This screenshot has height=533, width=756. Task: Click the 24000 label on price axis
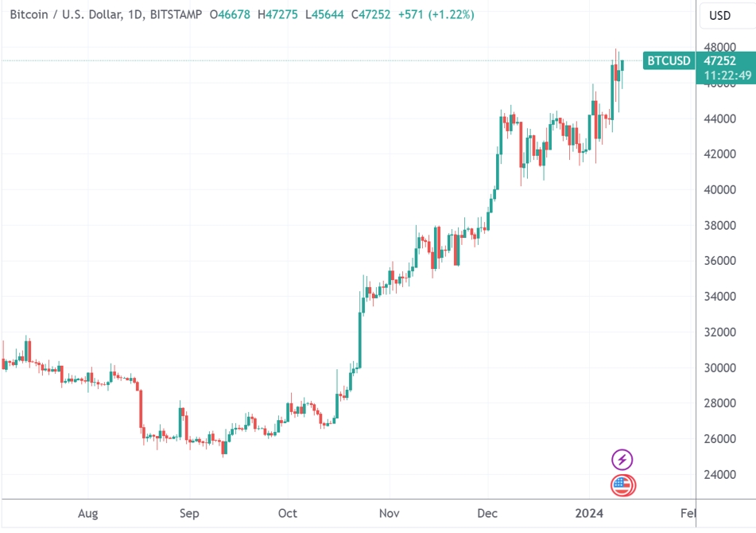point(720,475)
